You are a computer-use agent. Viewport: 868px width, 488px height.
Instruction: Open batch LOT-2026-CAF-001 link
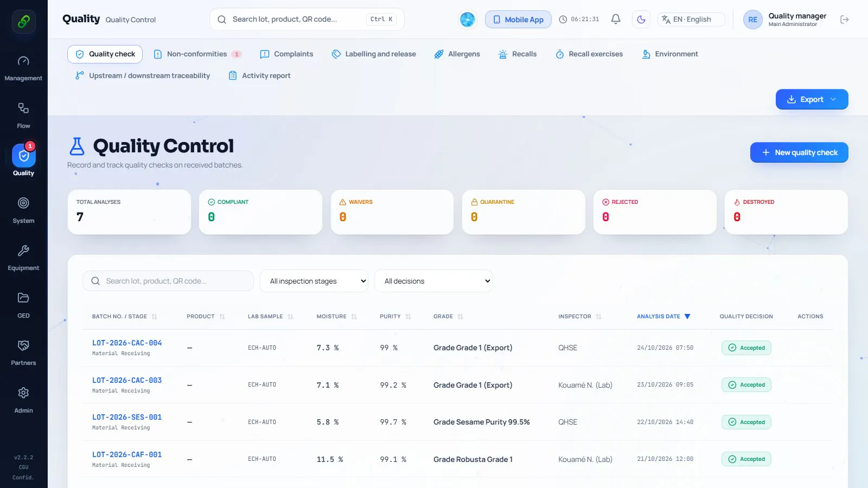[x=127, y=454]
